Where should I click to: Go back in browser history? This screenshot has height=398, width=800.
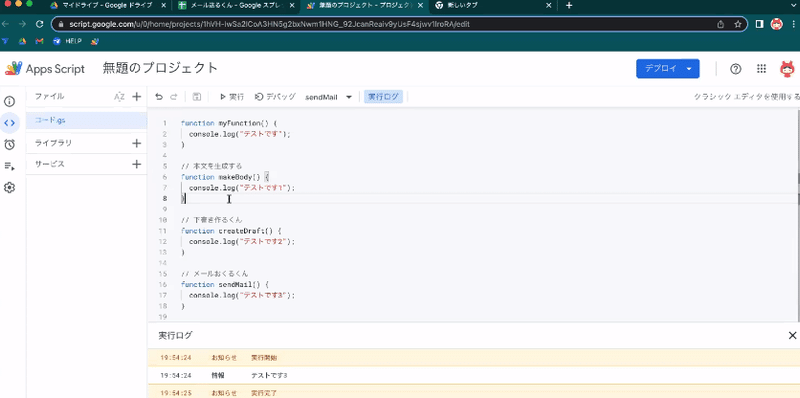(6, 24)
